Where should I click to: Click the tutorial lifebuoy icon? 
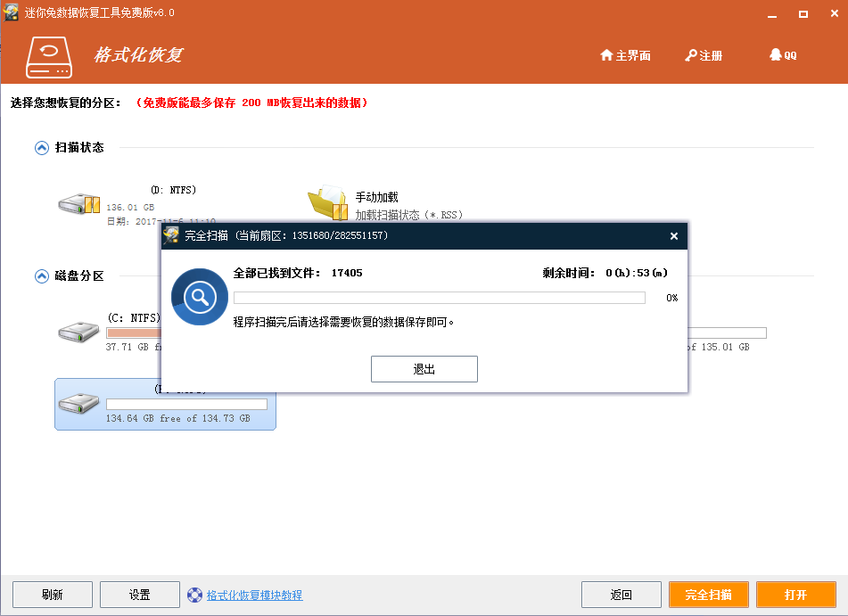click(x=194, y=595)
